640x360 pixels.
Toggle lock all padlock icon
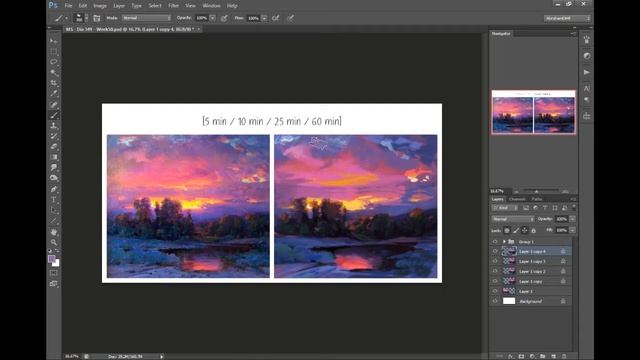tap(533, 231)
